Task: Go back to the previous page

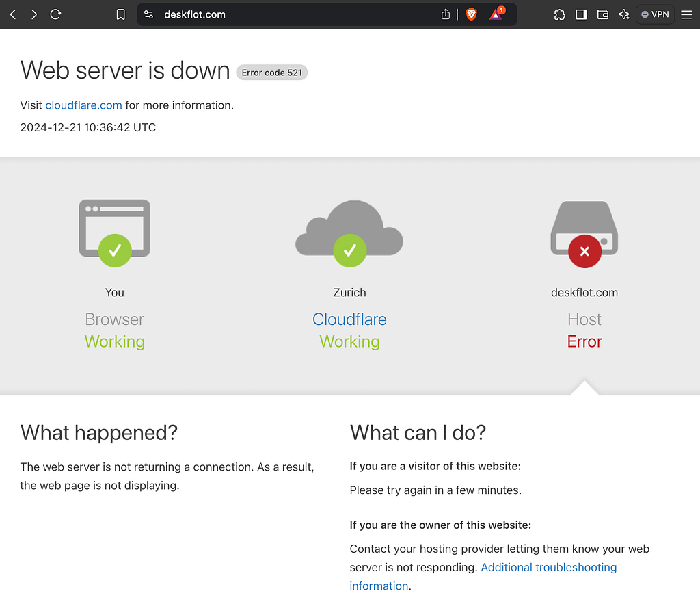Action: coord(13,15)
